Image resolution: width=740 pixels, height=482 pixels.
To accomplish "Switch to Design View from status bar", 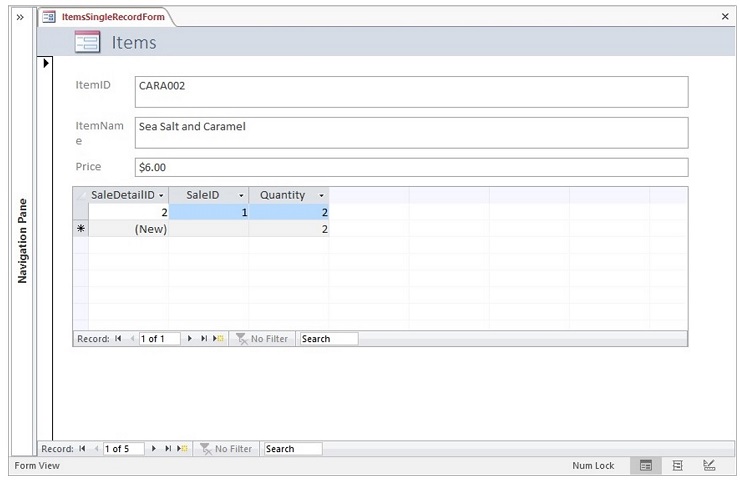I will coord(709,466).
